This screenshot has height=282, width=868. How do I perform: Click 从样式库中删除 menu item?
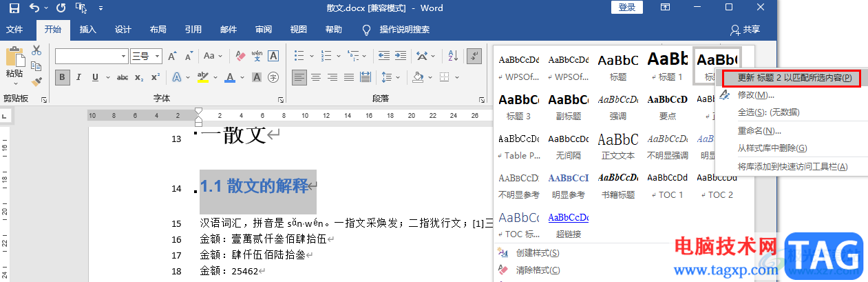click(x=772, y=148)
